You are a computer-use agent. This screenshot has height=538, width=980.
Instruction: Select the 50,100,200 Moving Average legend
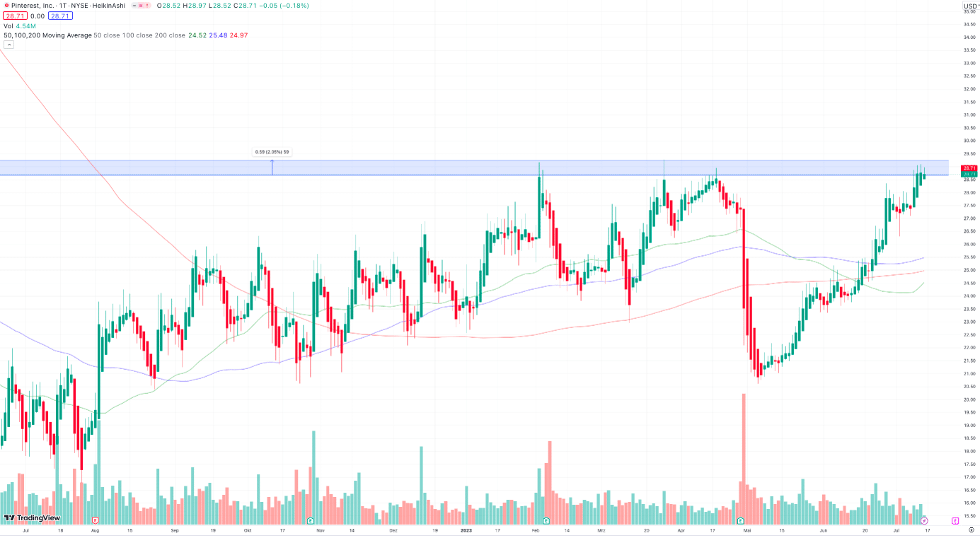tap(47, 35)
